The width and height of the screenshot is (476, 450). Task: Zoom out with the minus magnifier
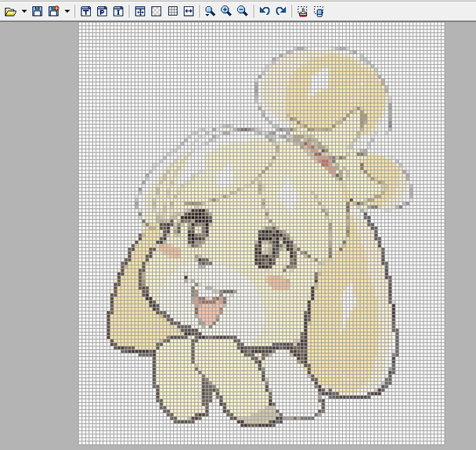242,11
